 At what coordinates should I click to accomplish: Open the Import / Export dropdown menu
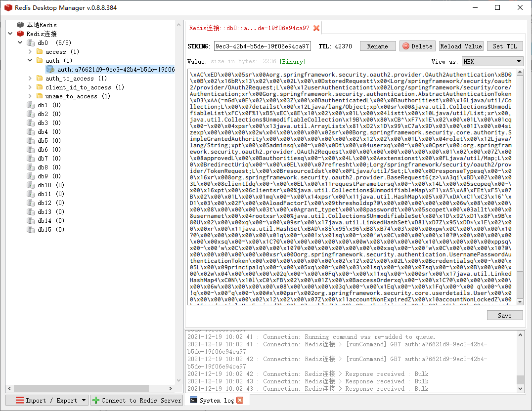coord(47,400)
